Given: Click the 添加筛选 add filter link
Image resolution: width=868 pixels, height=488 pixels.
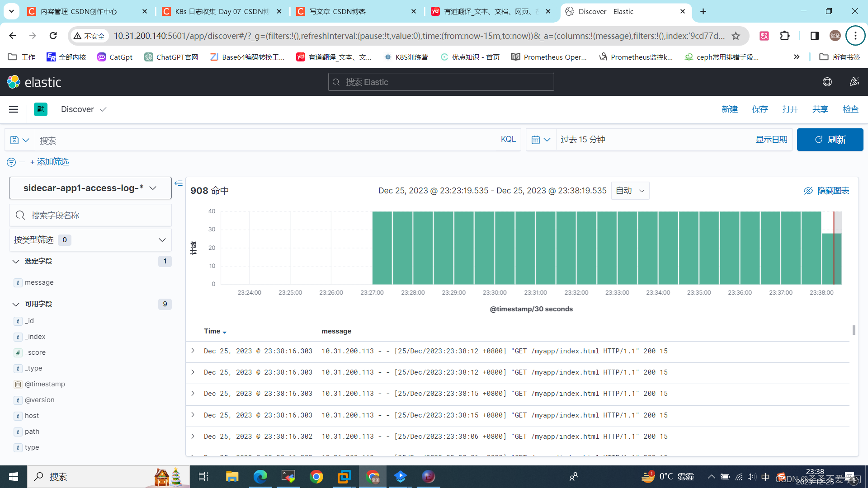Looking at the screenshot, I should (x=49, y=162).
